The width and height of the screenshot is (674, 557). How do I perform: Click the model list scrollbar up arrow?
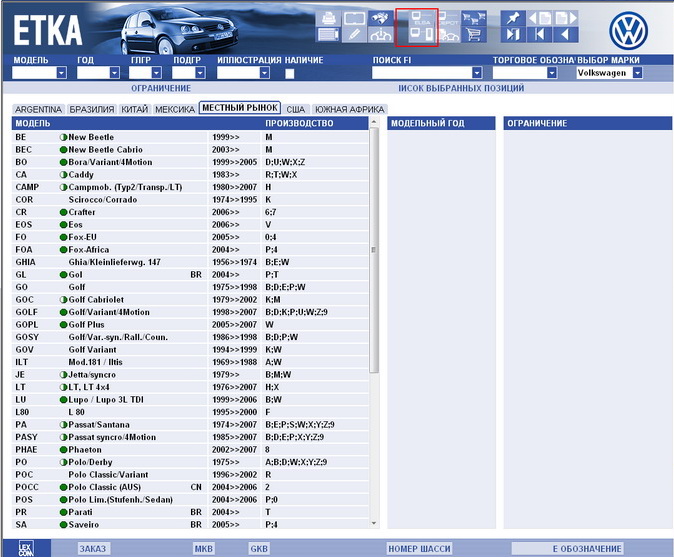pos(374,122)
